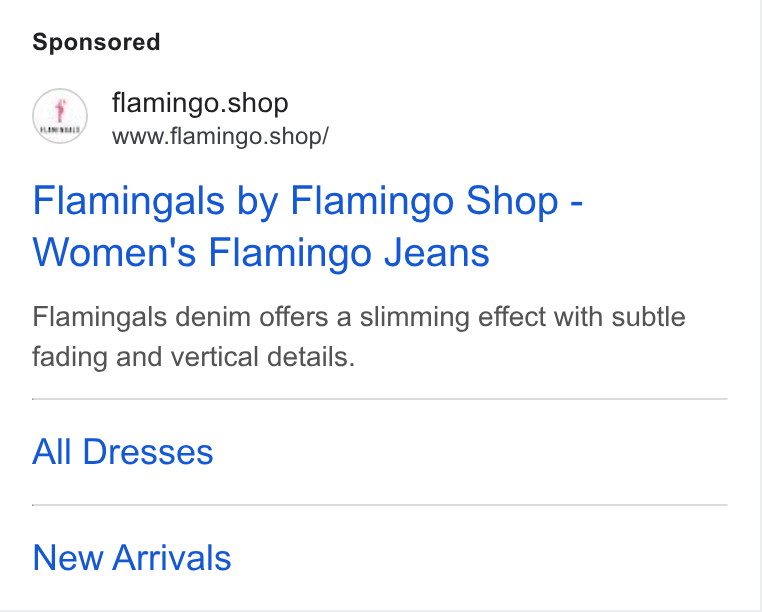Open the New Arrivals sitelink
The height and width of the screenshot is (612, 762).
pos(132,558)
